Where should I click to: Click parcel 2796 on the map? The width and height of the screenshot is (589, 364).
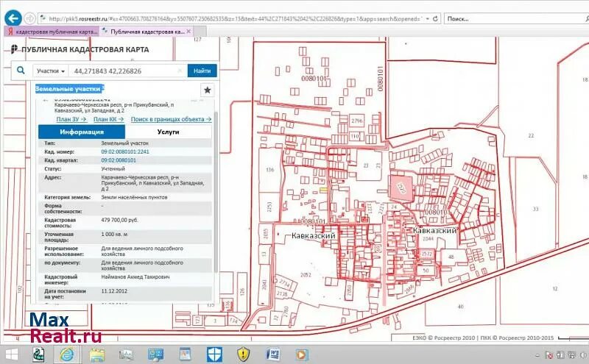pyautogui.click(x=357, y=121)
